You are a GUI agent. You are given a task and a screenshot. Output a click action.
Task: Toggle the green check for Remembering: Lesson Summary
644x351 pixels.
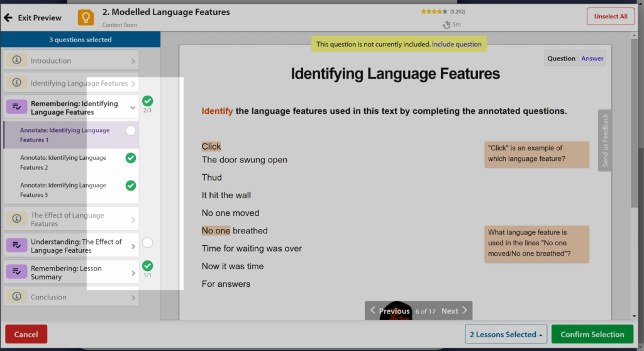(147, 266)
